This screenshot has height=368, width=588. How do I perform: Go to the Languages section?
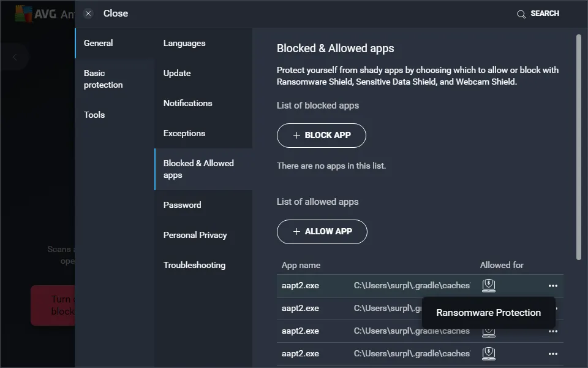pyautogui.click(x=184, y=43)
